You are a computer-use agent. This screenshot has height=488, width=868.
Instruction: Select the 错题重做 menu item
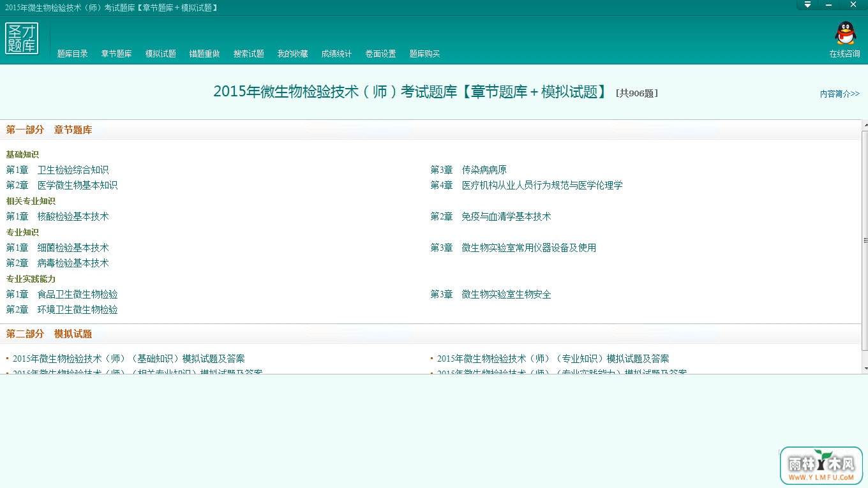pos(205,54)
